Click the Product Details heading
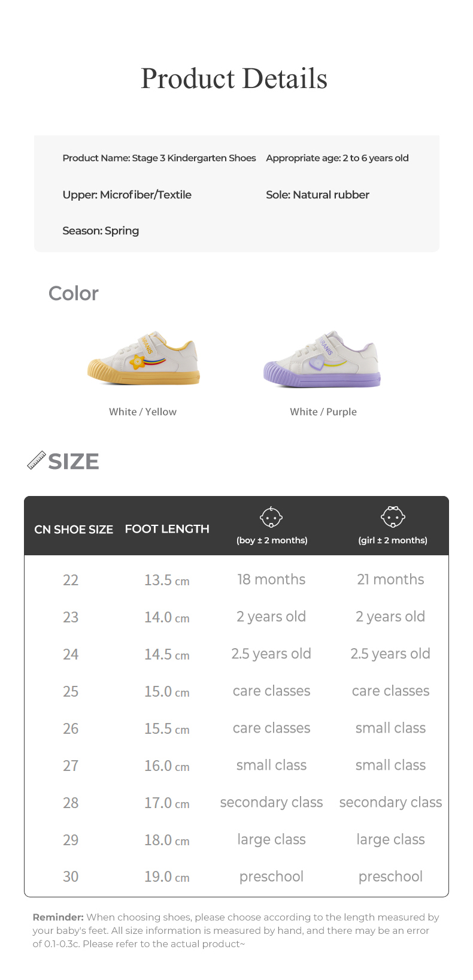 tap(234, 78)
